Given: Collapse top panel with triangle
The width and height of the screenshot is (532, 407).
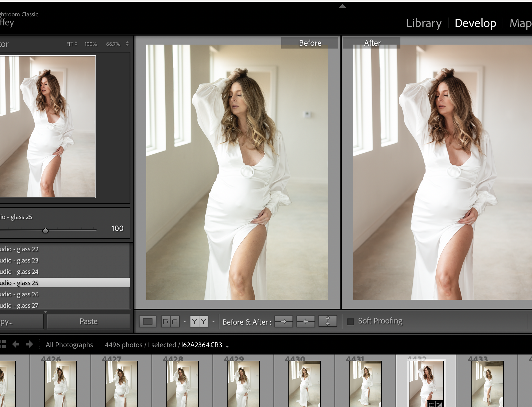Looking at the screenshot, I should pos(343,6).
